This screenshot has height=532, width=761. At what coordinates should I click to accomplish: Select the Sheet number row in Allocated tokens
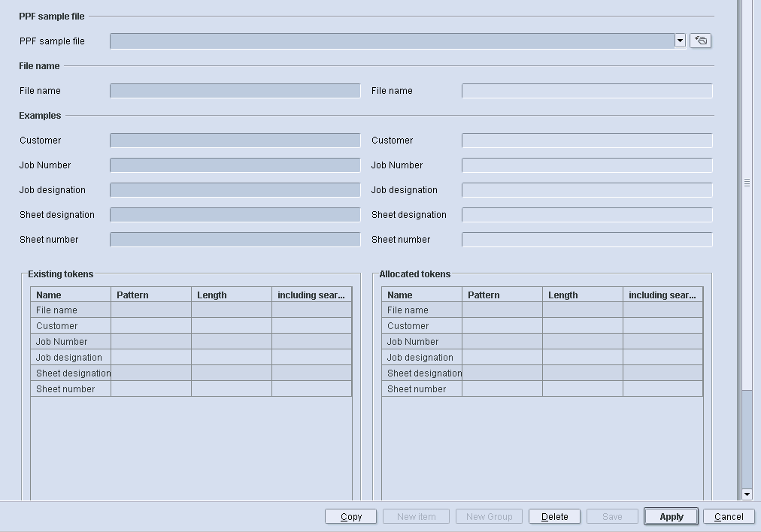click(421, 388)
